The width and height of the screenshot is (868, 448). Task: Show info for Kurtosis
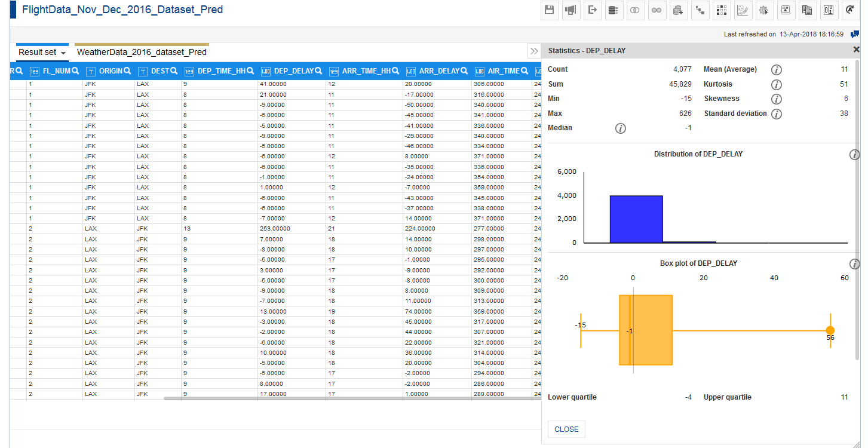[777, 84]
